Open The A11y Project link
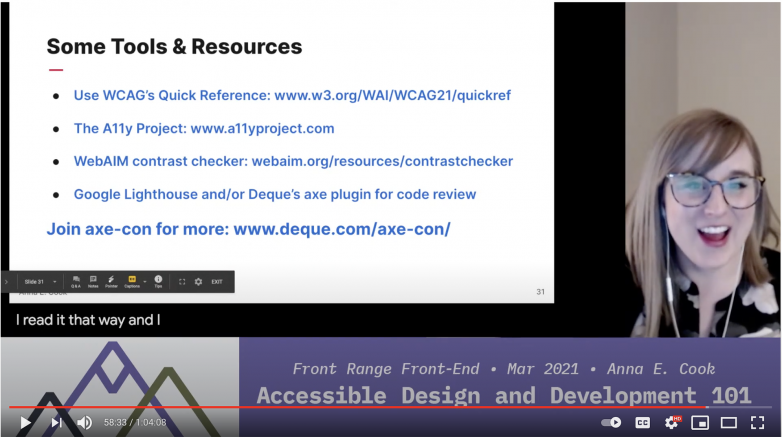The height and width of the screenshot is (437, 782). point(204,128)
